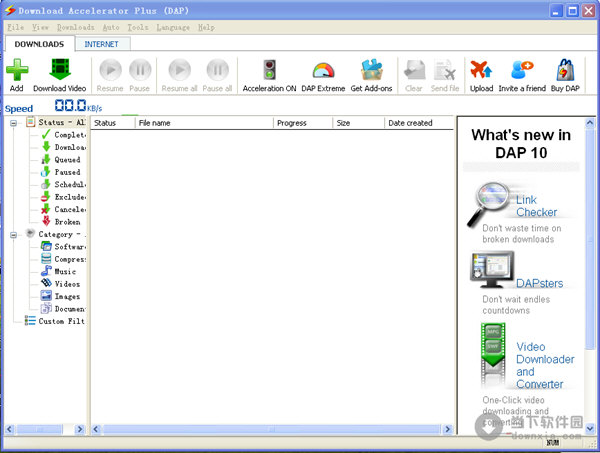This screenshot has width=600, height=453.
Task: Select Broken status filter
Action: [x=61, y=222]
